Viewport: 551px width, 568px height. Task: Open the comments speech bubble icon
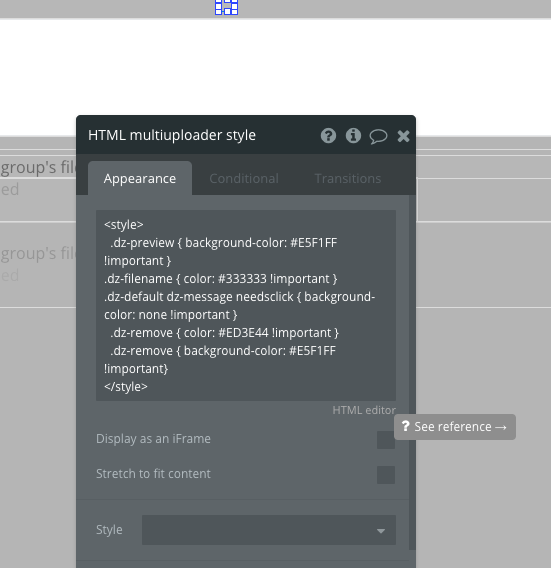click(378, 137)
